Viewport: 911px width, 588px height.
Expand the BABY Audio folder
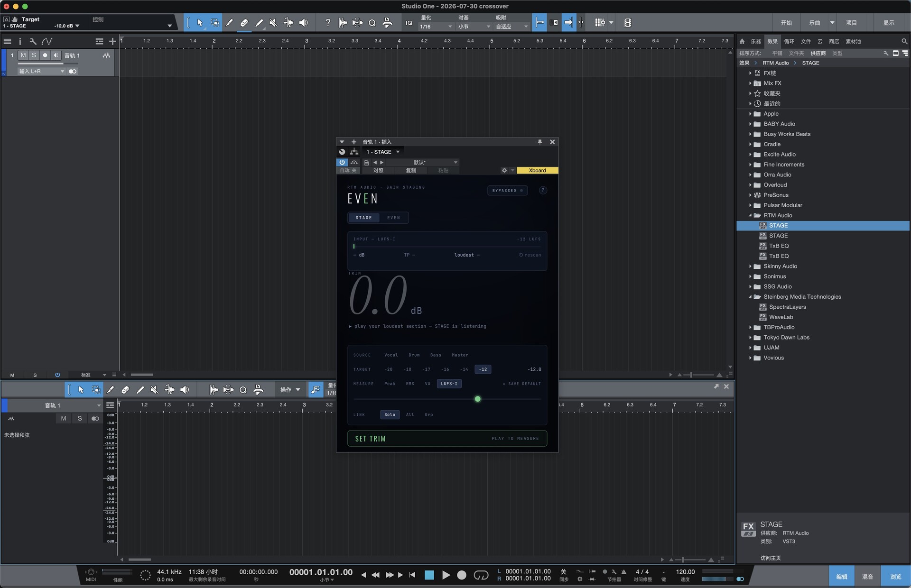(750, 124)
